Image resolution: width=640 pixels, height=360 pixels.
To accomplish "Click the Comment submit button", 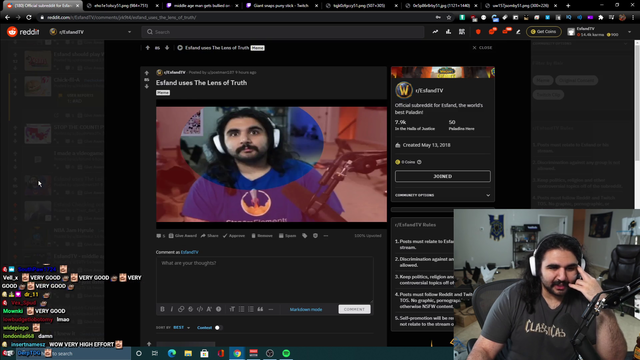I will 354,309.
